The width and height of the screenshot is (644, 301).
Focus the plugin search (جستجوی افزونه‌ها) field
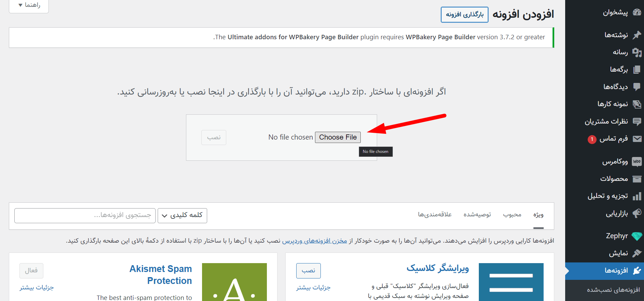pyautogui.click(x=85, y=215)
